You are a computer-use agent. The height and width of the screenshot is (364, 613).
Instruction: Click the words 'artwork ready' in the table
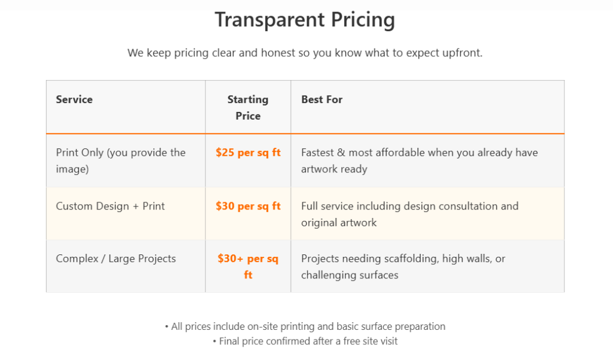[334, 169]
